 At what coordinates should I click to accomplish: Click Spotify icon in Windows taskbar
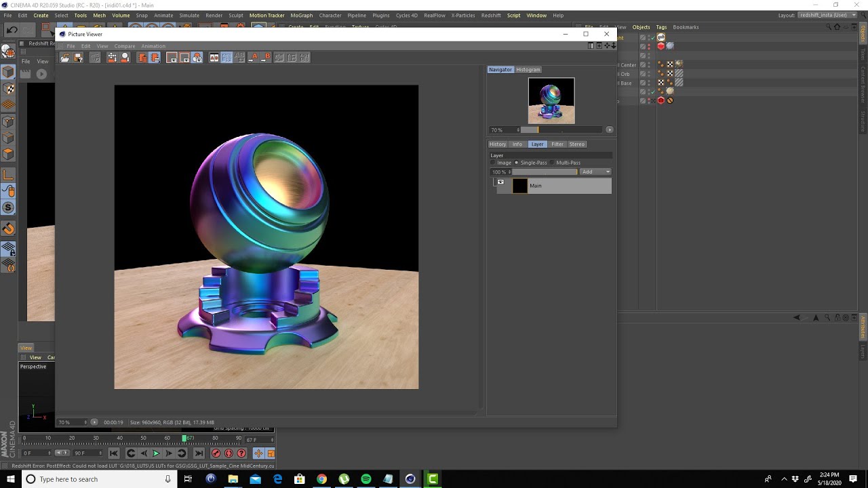[366, 479]
